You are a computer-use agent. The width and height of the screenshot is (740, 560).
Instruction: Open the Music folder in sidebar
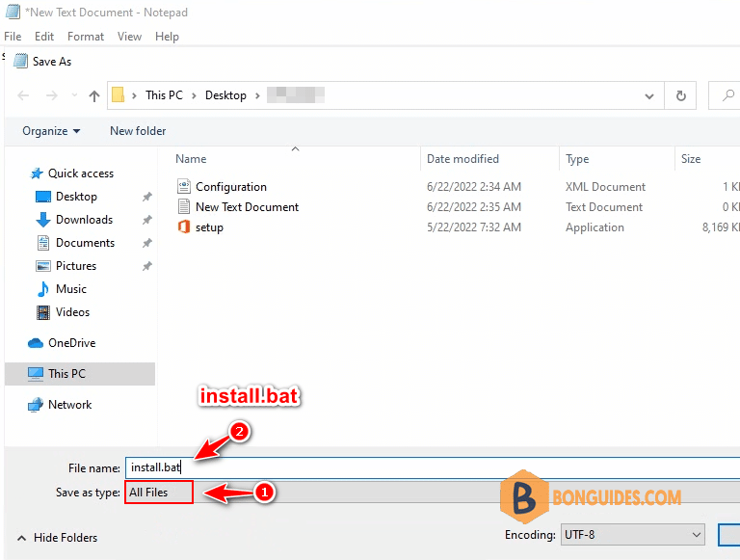point(70,289)
